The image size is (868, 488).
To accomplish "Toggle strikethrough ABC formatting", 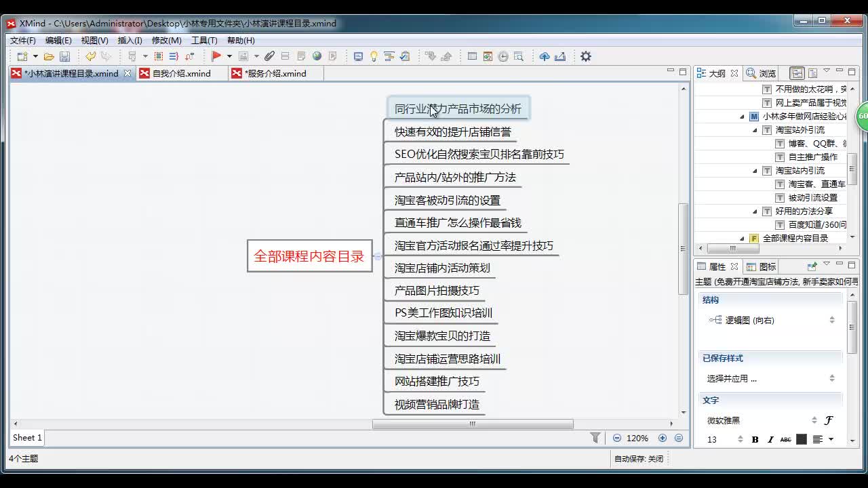I will 785,439.
